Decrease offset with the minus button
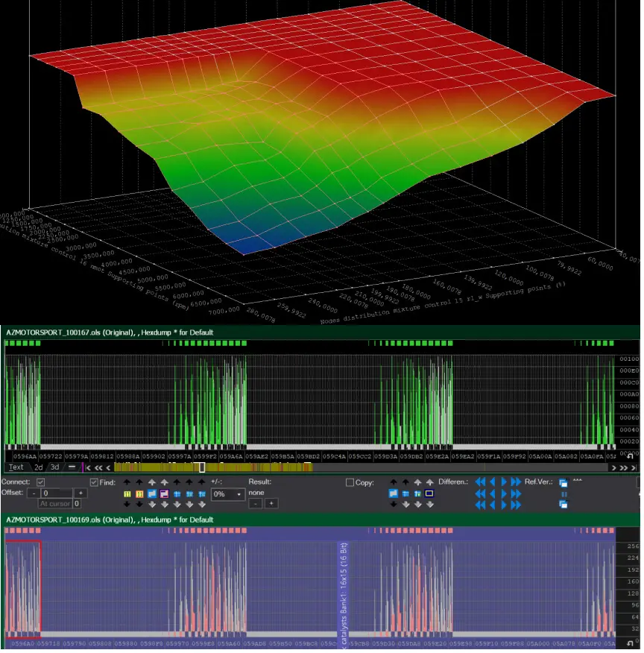This screenshot has height=653, width=644. (34, 493)
